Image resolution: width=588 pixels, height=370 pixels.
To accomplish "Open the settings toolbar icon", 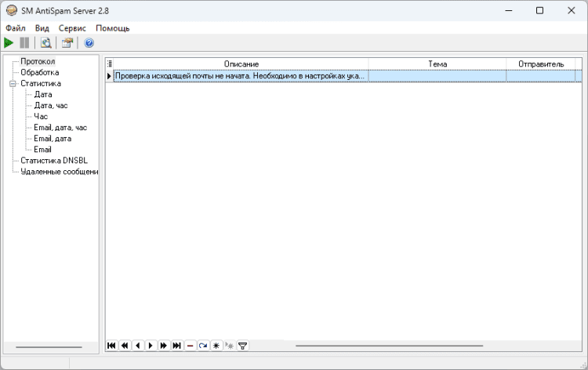I will point(67,43).
